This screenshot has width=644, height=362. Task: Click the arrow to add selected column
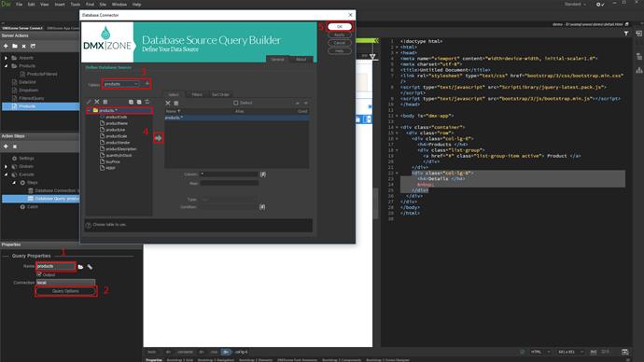tap(158, 138)
